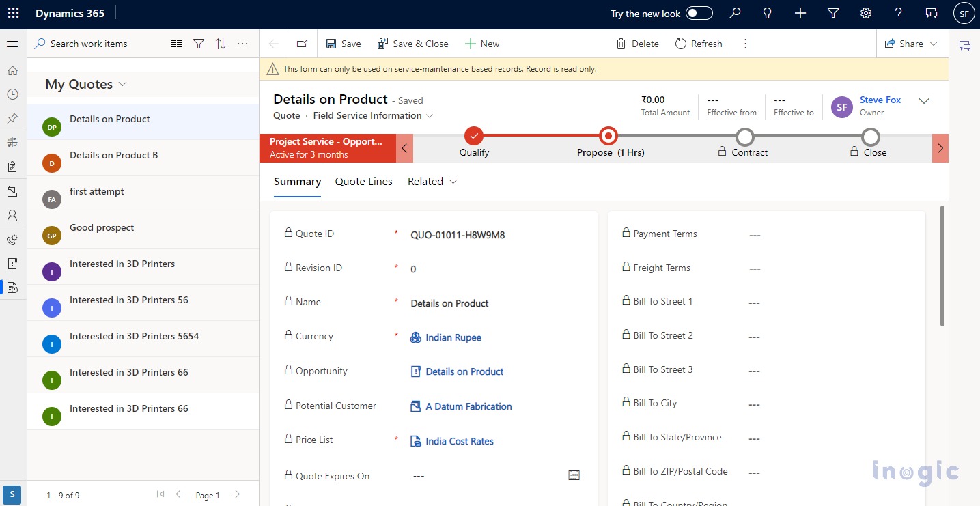
Task: Open Details on Product B quote
Action: (x=143, y=158)
